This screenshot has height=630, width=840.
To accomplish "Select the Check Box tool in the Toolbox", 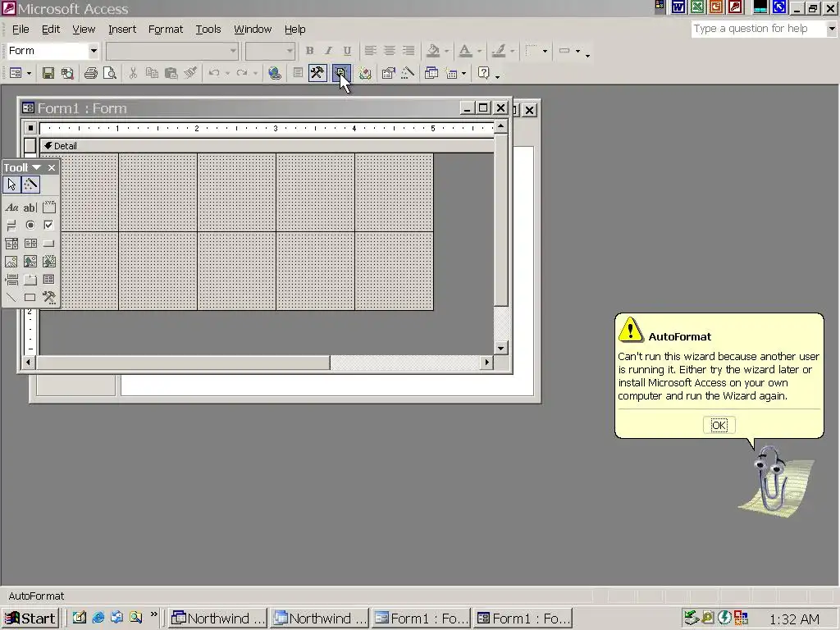I will coord(48,226).
